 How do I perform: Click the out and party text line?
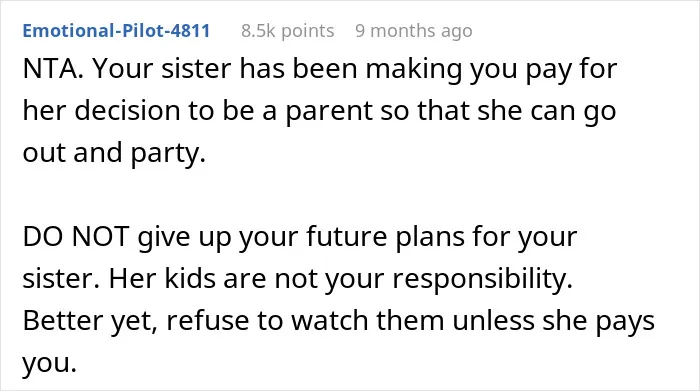tap(114, 153)
